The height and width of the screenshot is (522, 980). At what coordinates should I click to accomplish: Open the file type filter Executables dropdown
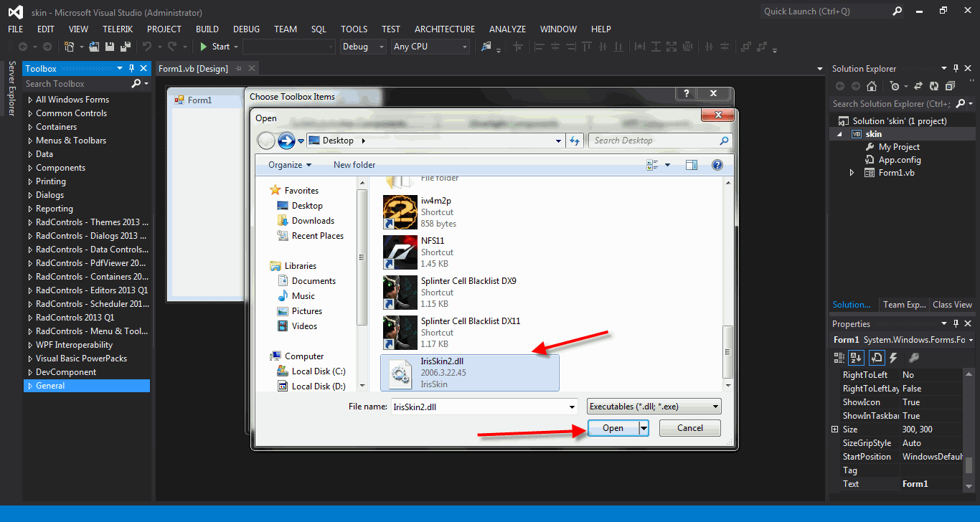654,407
